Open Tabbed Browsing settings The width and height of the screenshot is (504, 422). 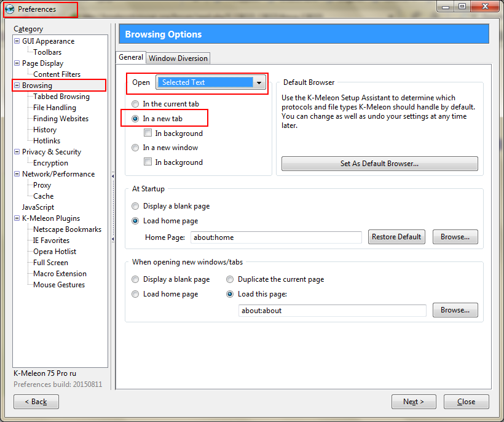click(x=61, y=97)
